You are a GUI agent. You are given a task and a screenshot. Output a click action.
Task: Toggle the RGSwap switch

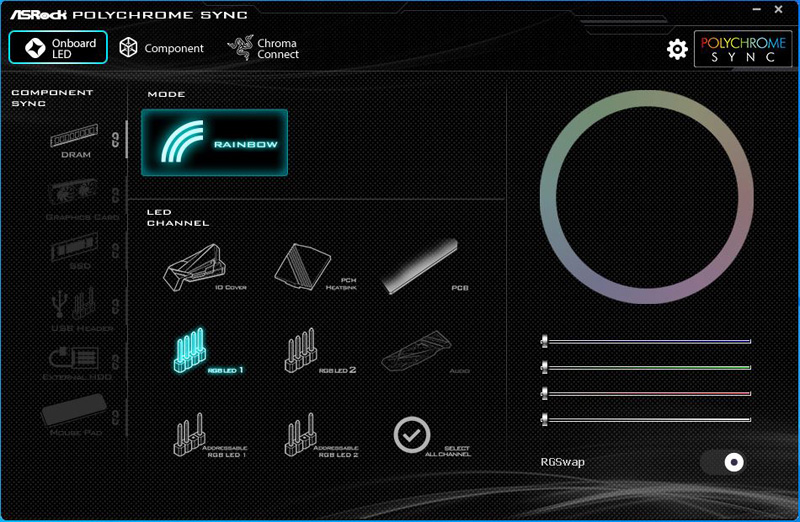[x=723, y=462]
